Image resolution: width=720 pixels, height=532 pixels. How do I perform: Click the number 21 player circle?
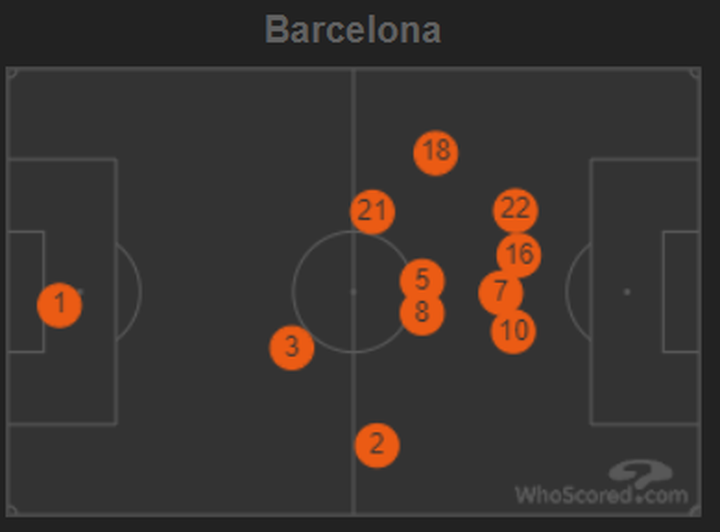[x=372, y=212]
